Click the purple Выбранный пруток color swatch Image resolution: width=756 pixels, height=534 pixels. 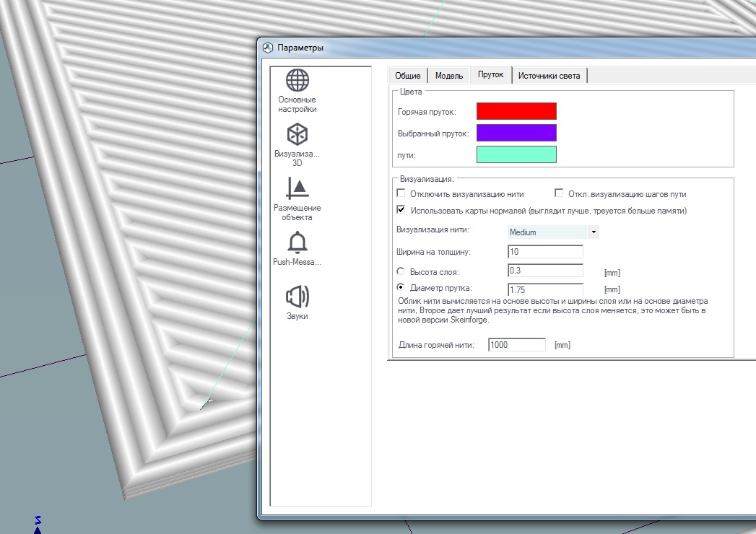click(x=516, y=133)
